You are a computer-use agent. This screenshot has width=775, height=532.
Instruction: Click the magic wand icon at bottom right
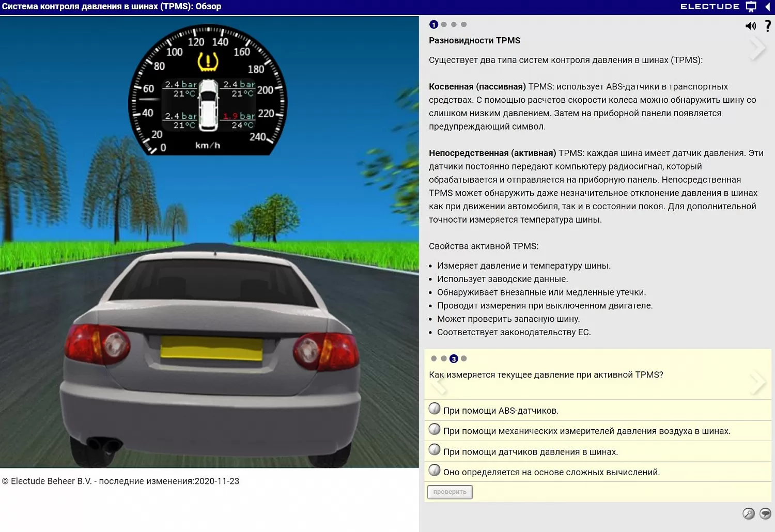click(x=748, y=513)
